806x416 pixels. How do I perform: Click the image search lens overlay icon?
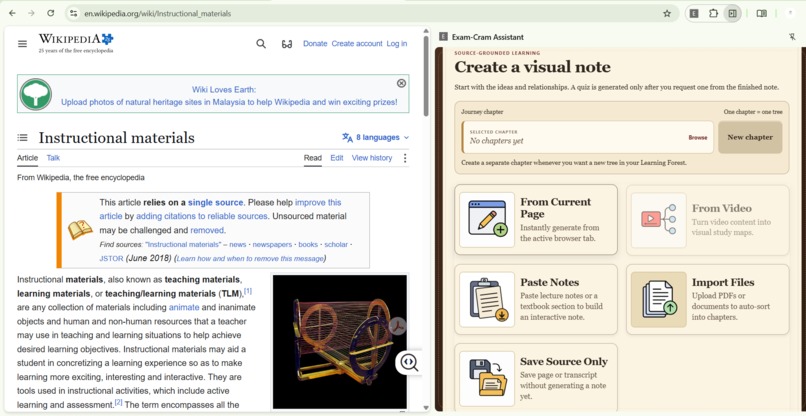pos(409,363)
